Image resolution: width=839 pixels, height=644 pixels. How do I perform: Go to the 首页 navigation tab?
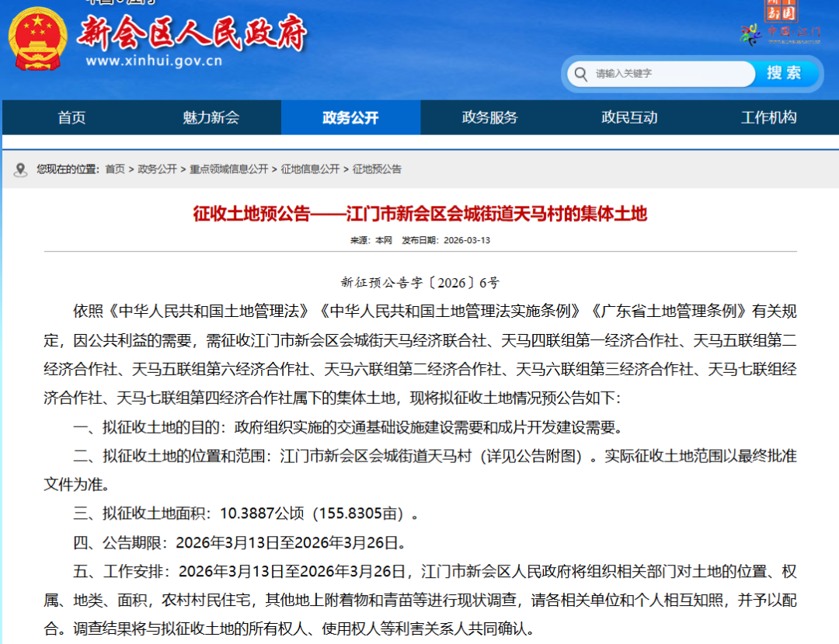[x=71, y=117]
